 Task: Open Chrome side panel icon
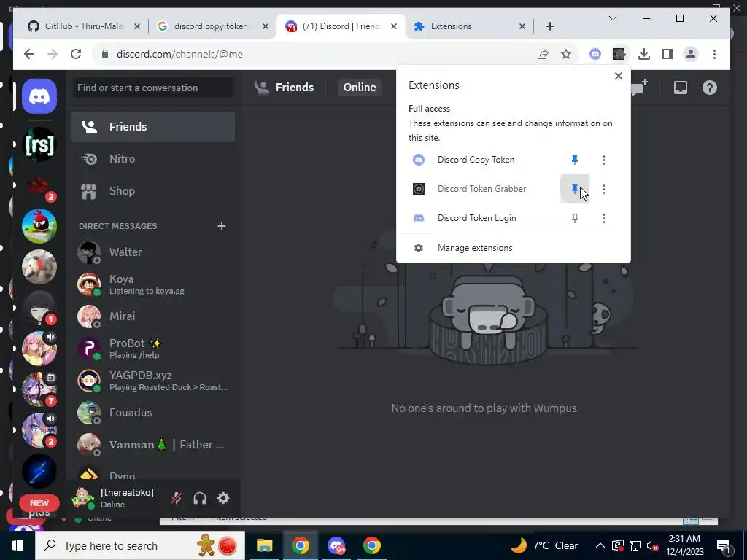[x=667, y=54]
